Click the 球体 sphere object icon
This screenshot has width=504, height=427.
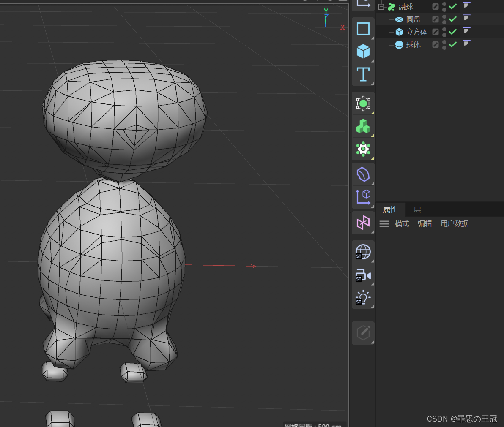coord(399,45)
